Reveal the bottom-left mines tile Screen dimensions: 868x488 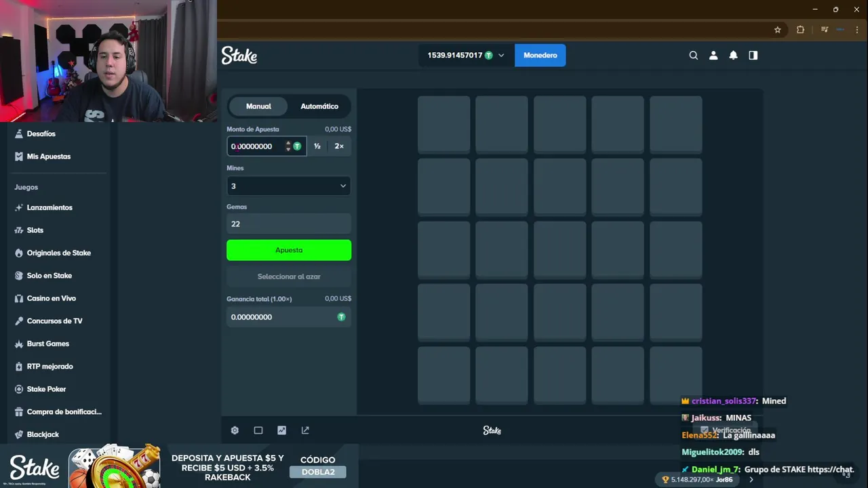coord(444,375)
